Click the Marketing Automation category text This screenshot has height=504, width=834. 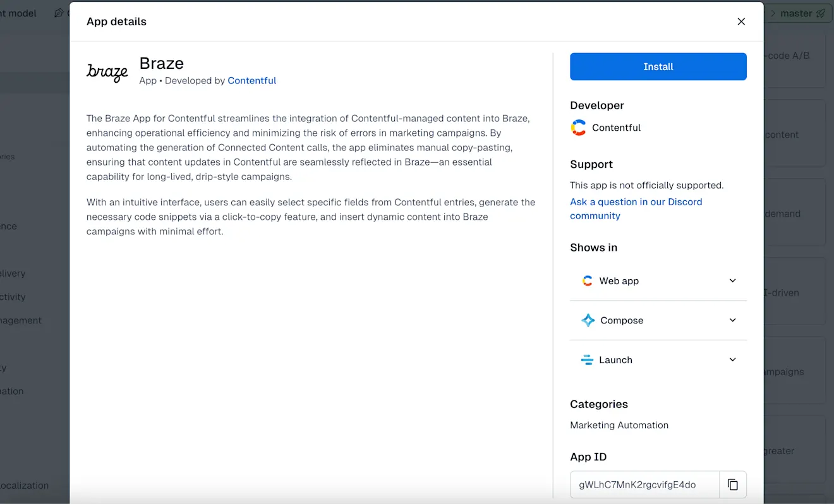(x=619, y=425)
